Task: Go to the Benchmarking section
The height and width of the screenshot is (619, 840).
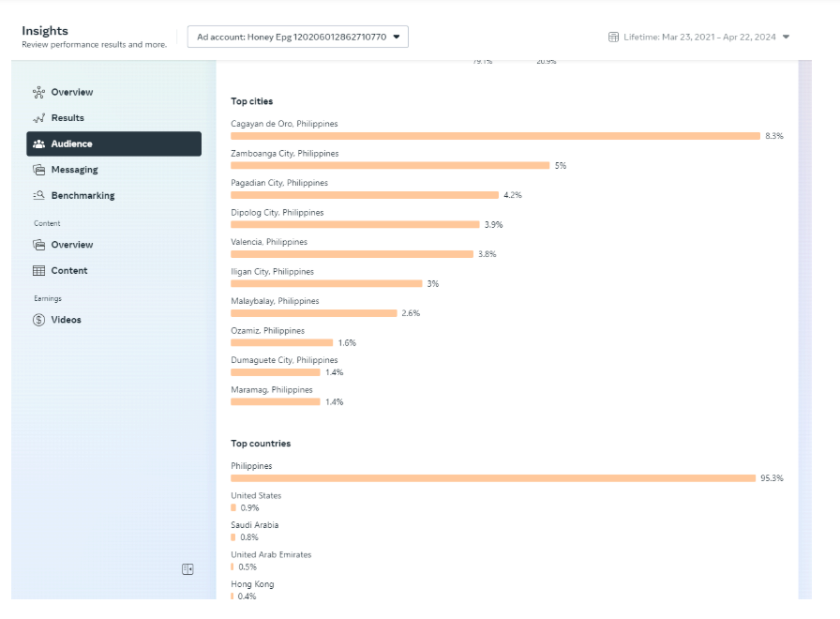Action: point(82,196)
